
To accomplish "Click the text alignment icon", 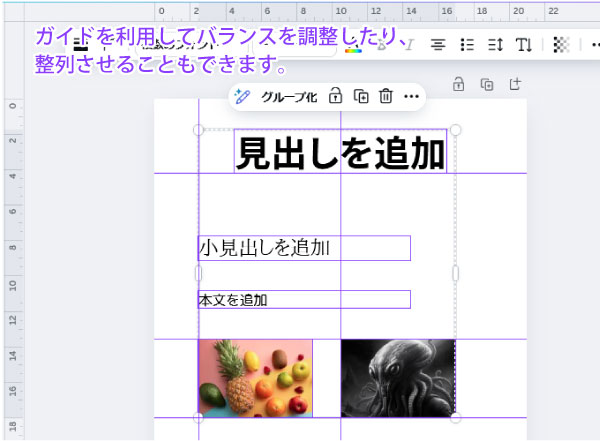I will coord(438,45).
